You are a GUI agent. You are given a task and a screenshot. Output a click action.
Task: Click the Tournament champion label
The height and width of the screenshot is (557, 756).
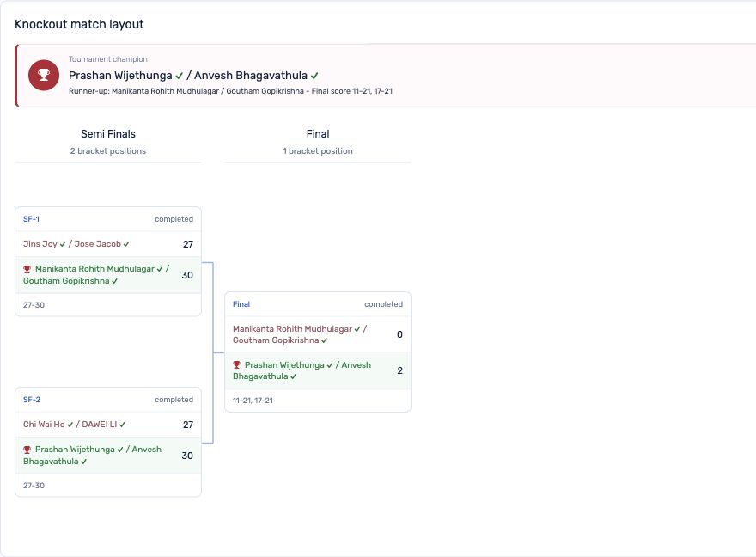click(x=108, y=59)
